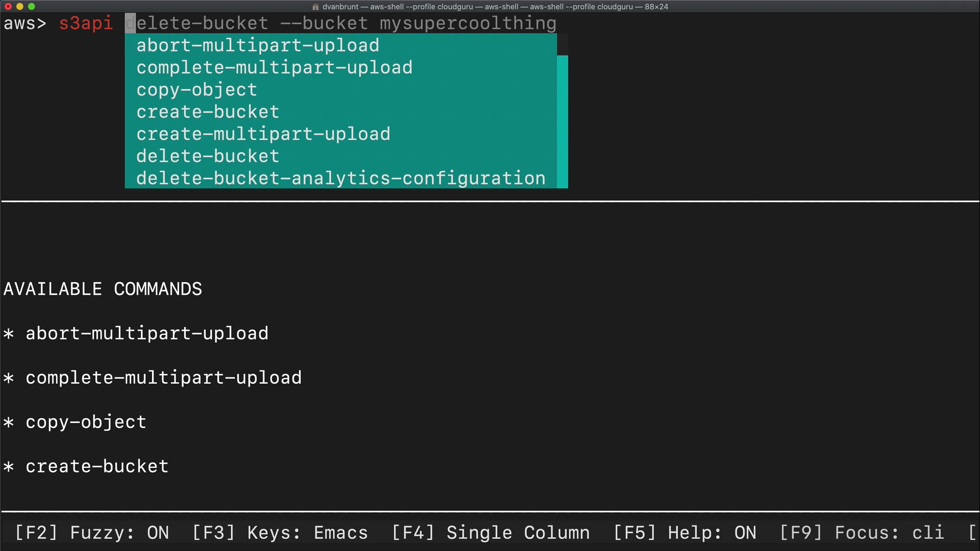Pick create-multipart-upload from the completion list
Viewport: 980px width, 551px height.
(263, 134)
